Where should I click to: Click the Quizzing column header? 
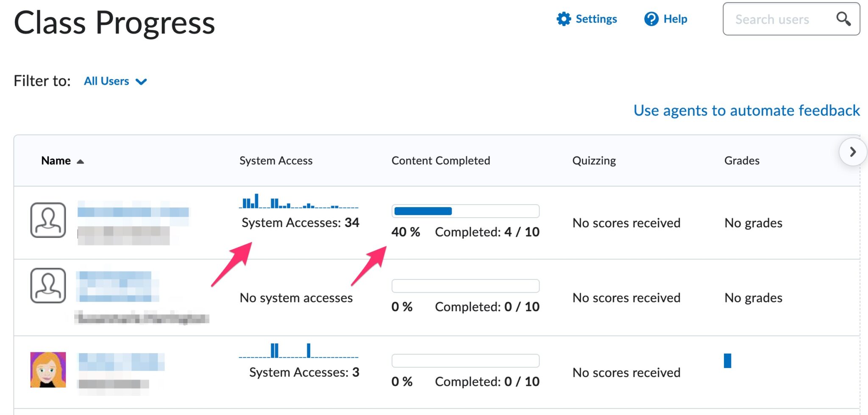[x=593, y=160]
